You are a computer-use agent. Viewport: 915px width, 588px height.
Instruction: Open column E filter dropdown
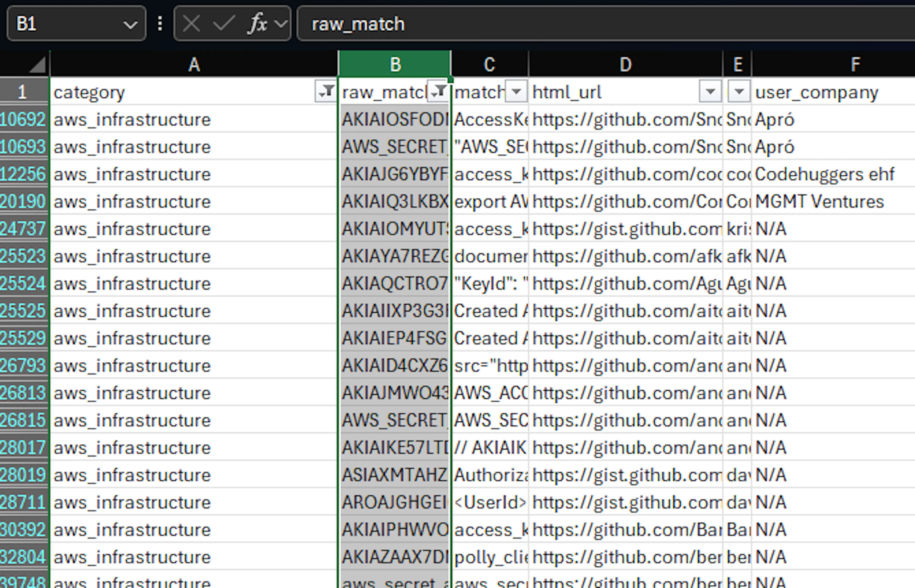[739, 92]
